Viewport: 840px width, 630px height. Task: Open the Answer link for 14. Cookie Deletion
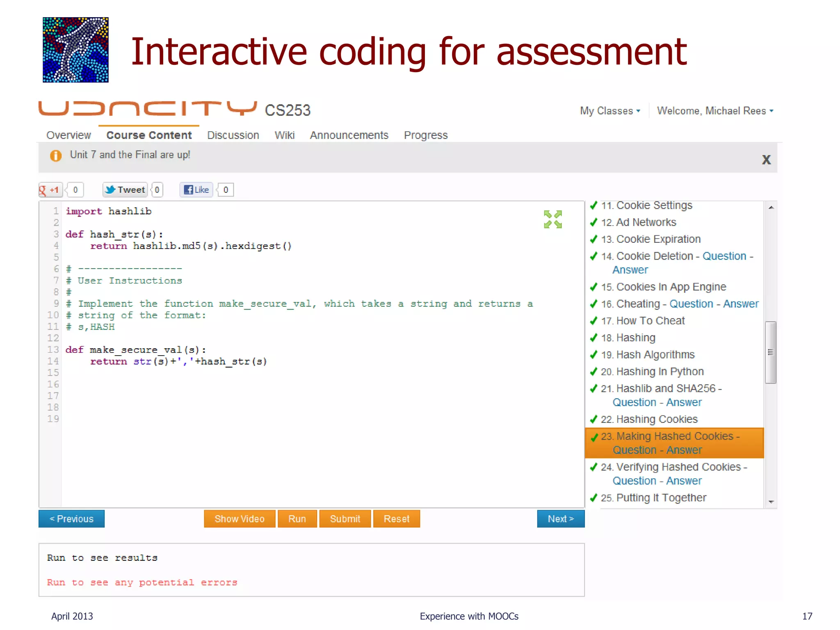630,270
